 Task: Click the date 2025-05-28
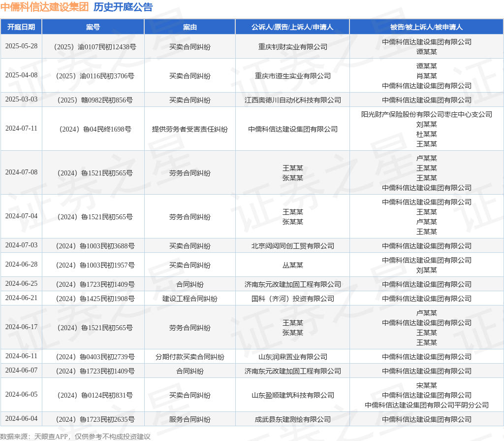click(x=21, y=46)
